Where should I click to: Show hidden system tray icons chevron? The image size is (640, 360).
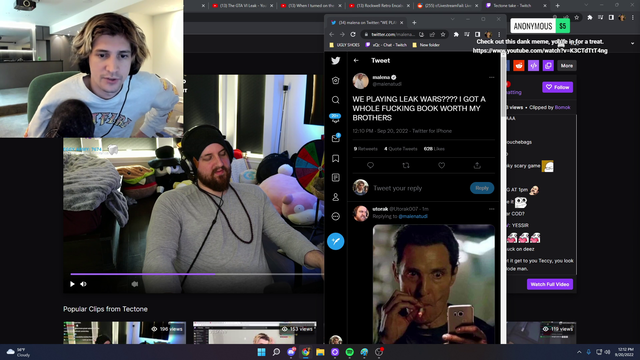pos(579,352)
